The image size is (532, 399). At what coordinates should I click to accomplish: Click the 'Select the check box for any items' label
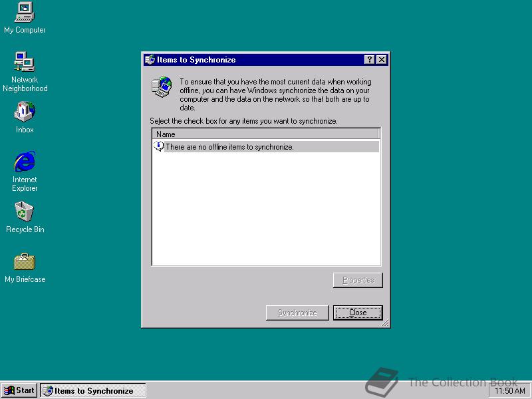point(243,121)
